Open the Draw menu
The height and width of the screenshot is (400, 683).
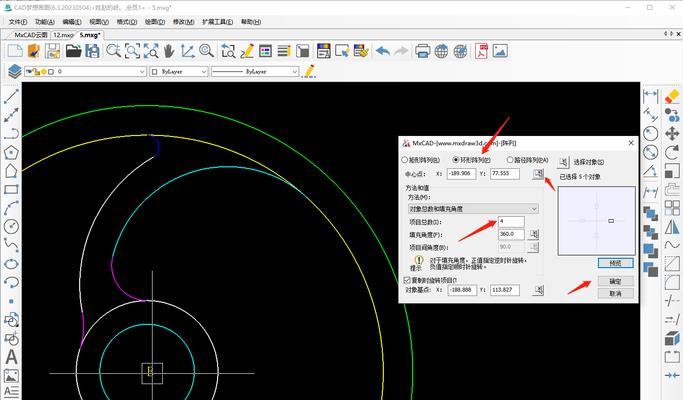pyautogui.click(x=155, y=22)
